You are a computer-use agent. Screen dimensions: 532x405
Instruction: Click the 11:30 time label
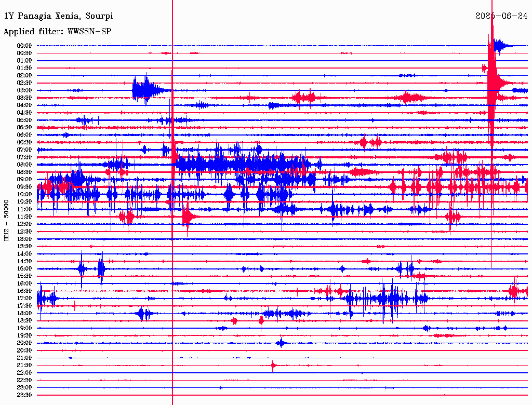pyautogui.click(x=24, y=217)
